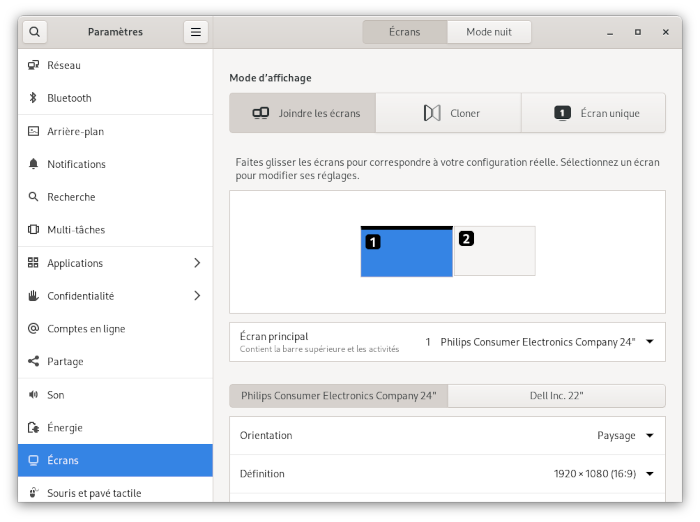
Task: Click the Confidentialité hand icon
Action: pos(33,296)
